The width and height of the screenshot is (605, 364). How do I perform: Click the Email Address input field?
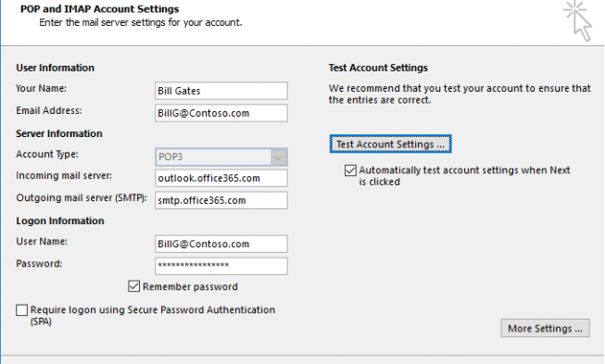[x=221, y=113]
